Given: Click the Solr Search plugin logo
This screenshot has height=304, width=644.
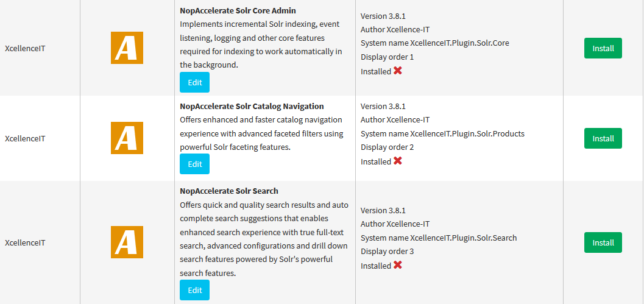Looking at the screenshot, I should coord(127,242).
